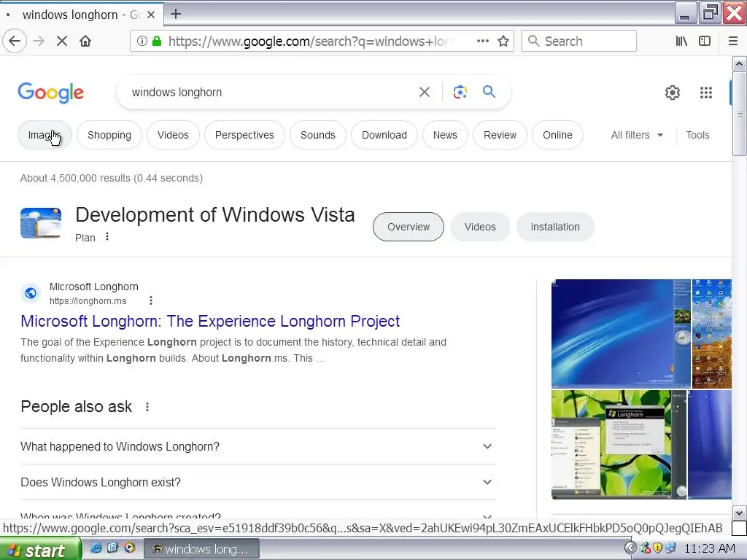Open options dots beside Plan
The height and width of the screenshot is (560, 747).
(107, 237)
